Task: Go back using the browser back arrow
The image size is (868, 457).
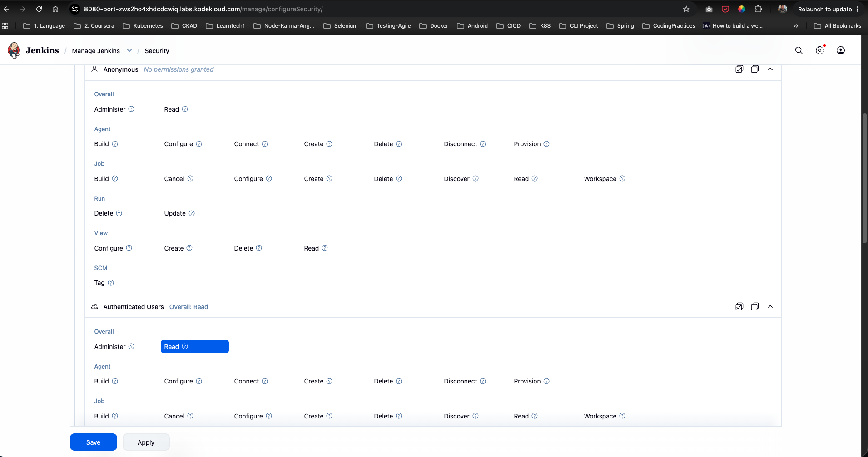Action: pos(7,9)
